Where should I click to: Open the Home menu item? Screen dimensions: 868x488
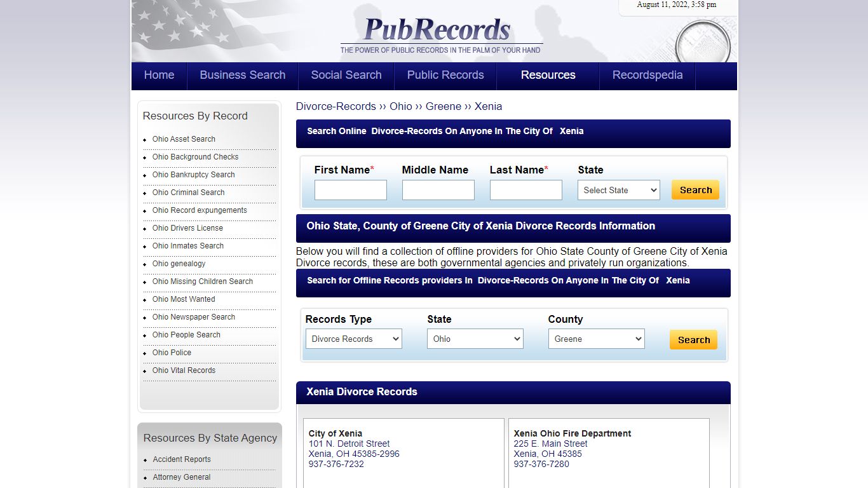[159, 75]
